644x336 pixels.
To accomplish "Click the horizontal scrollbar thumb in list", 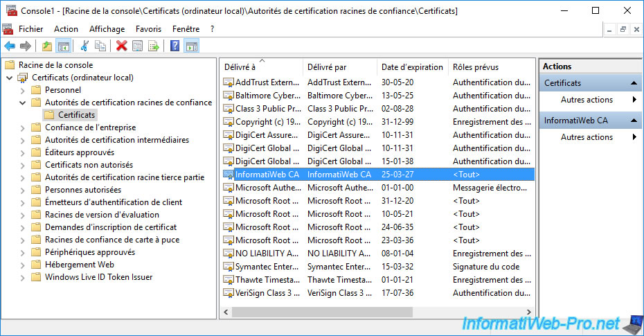I will [x=322, y=312].
